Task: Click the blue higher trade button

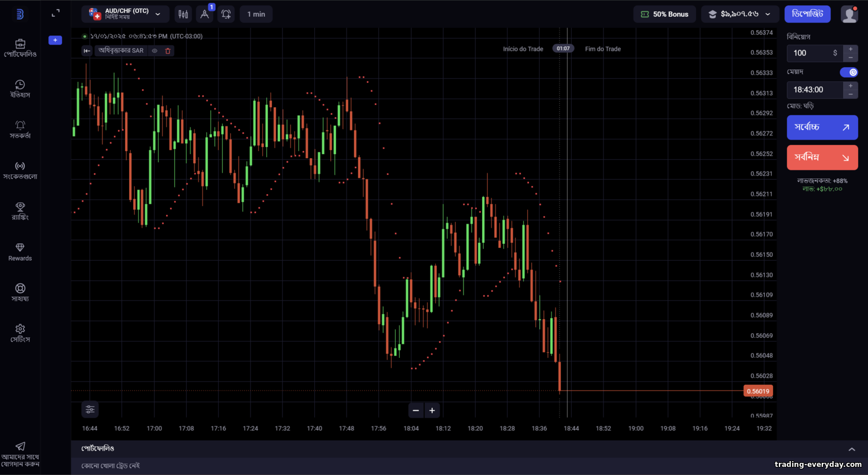Action: [x=822, y=127]
